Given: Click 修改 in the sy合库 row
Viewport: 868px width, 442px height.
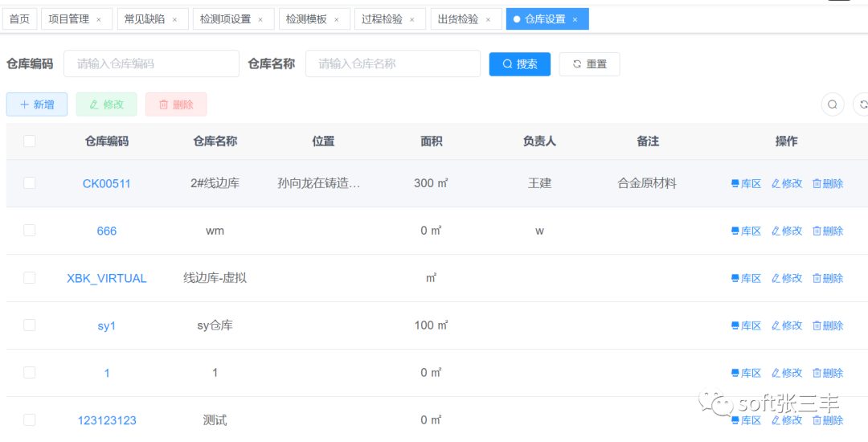Looking at the screenshot, I should (787, 325).
